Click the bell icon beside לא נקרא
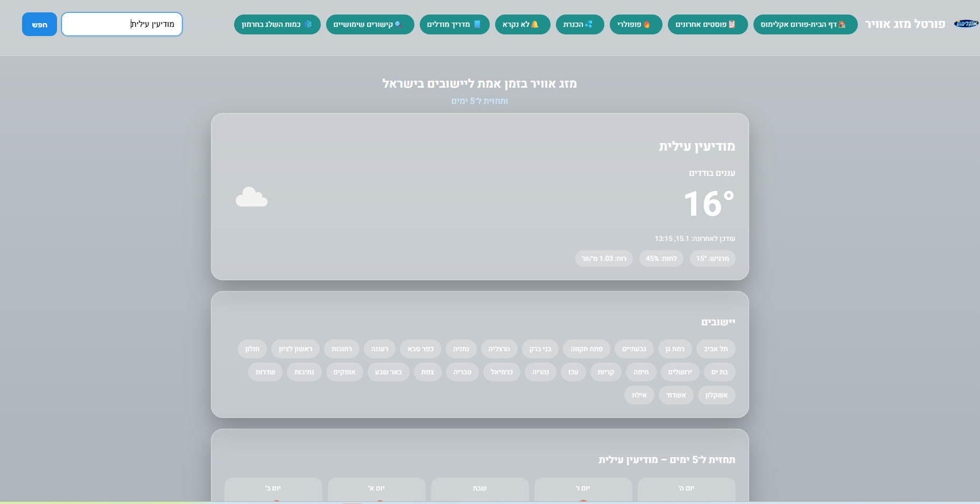The width and height of the screenshot is (980, 504). tap(535, 24)
